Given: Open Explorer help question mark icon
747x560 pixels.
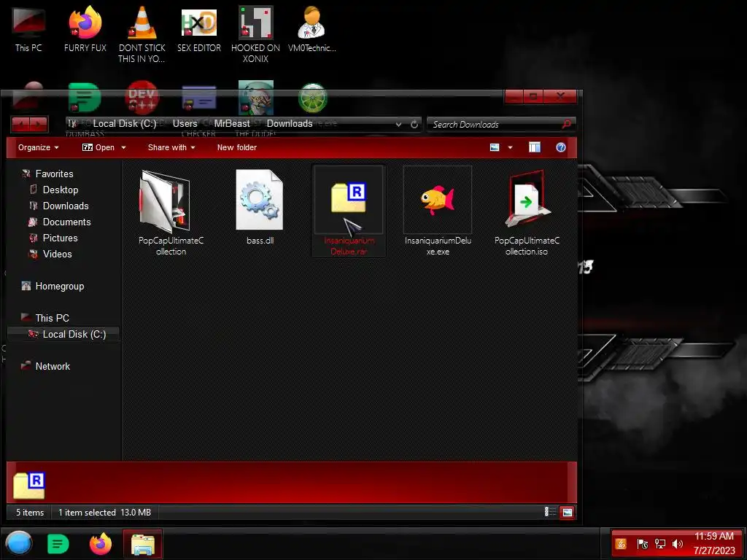Looking at the screenshot, I should coord(561,147).
